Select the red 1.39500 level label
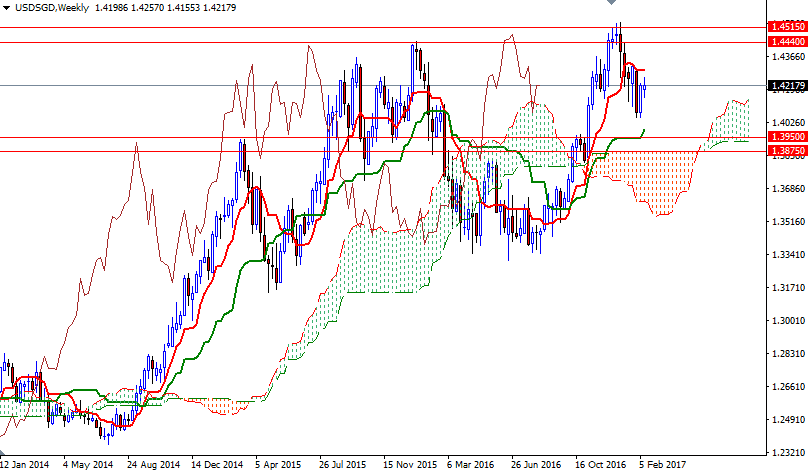The image size is (808, 472). coord(786,137)
